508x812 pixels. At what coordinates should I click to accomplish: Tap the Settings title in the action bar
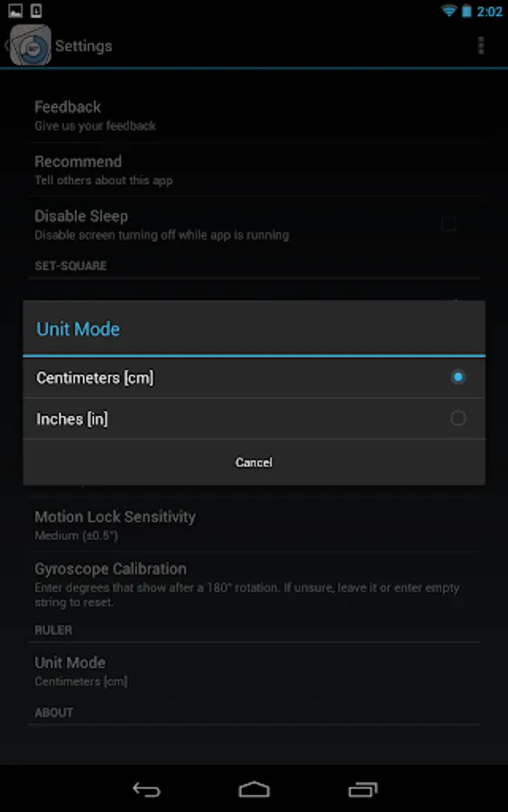(83, 46)
